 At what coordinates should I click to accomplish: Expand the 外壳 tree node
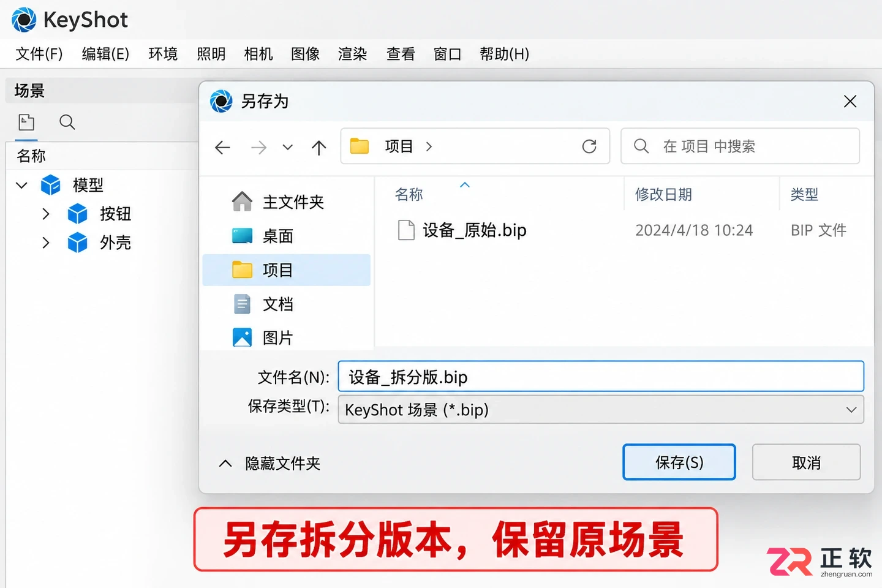pos(46,243)
